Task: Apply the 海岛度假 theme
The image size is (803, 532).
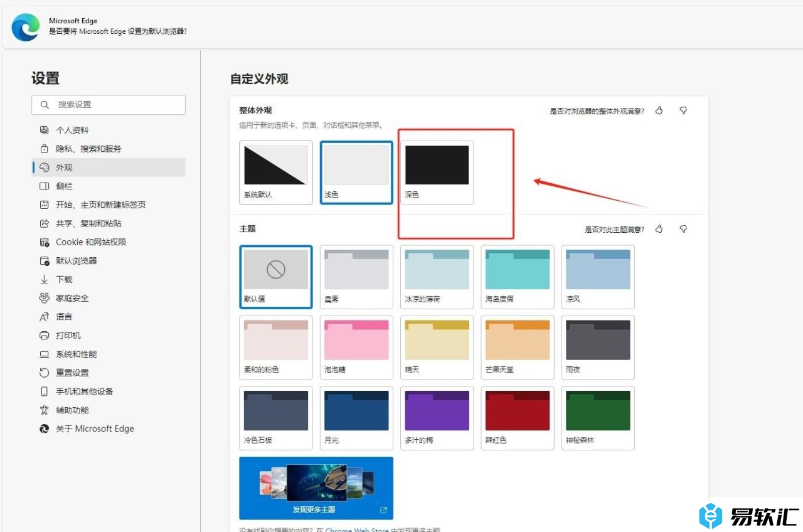Action: [518, 277]
